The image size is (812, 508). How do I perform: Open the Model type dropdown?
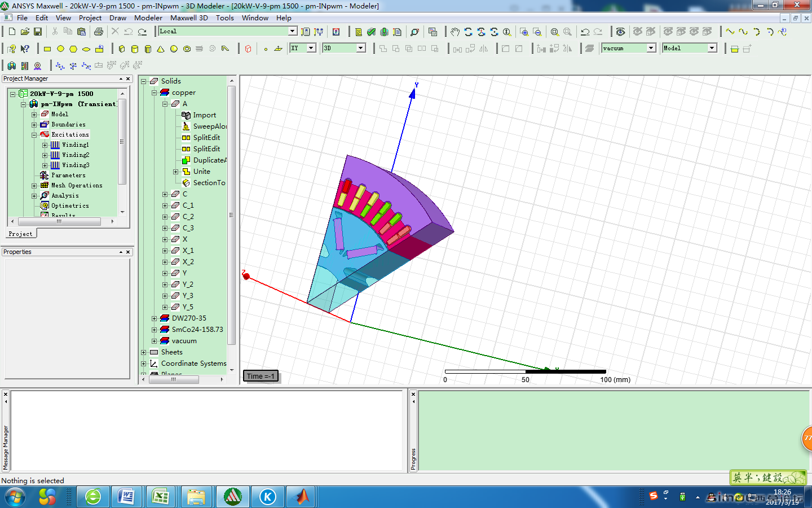point(712,48)
